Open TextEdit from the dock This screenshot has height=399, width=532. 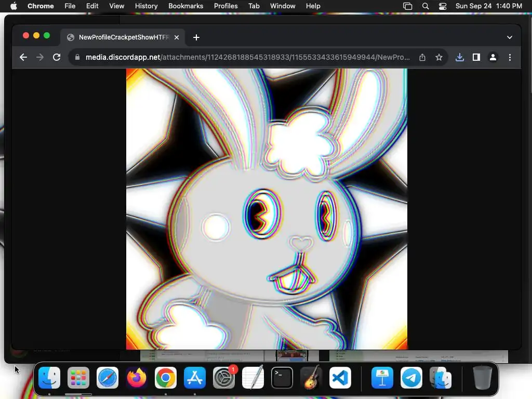point(253,378)
